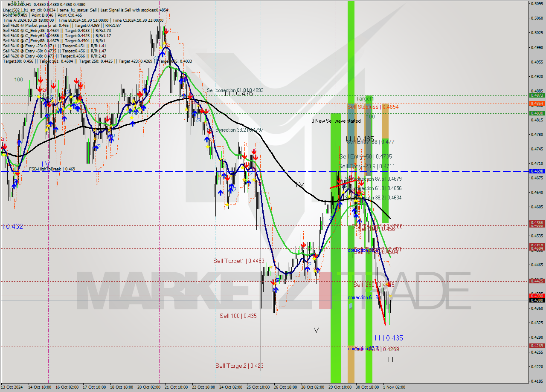Click the 0.4185 price scale value
546x392 pixels.
point(537,381)
